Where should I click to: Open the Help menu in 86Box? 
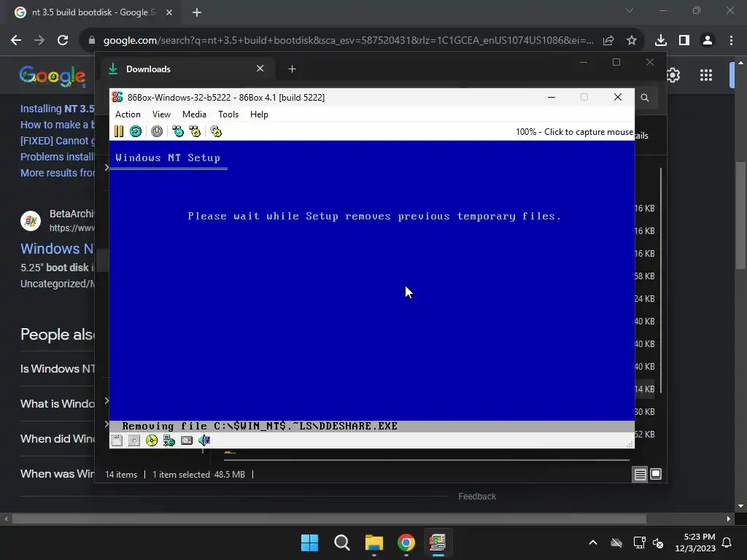pos(259,114)
